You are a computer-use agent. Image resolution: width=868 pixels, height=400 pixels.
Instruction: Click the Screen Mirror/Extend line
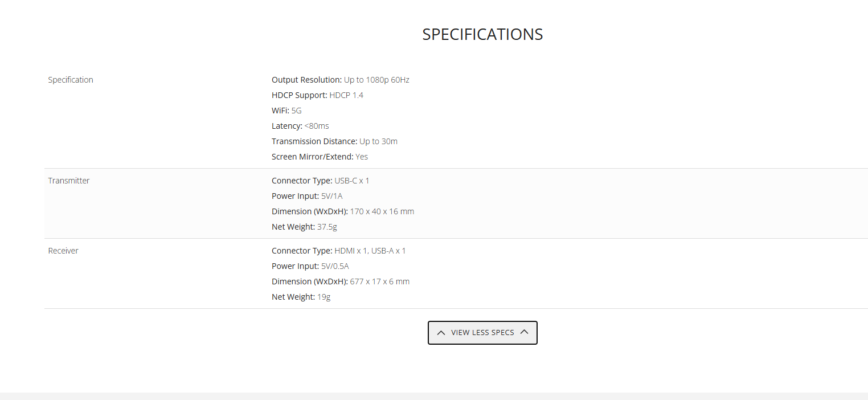[x=320, y=157]
